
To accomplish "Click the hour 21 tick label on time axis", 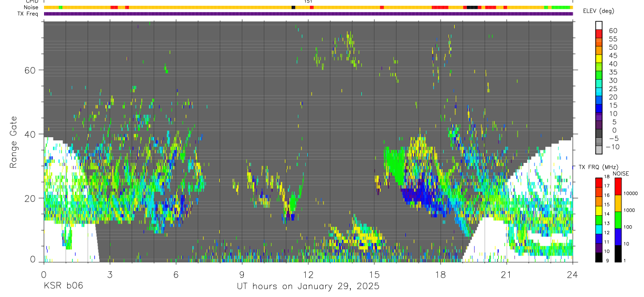I will (x=506, y=274).
